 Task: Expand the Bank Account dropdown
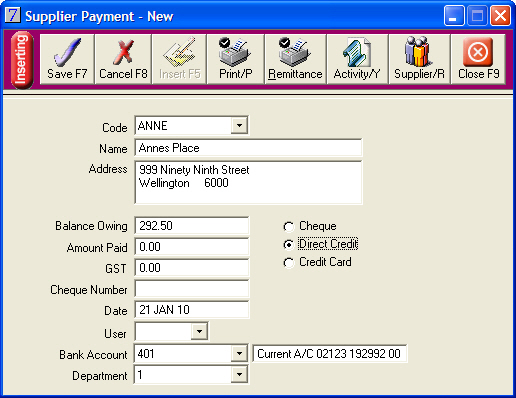(x=239, y=353)
